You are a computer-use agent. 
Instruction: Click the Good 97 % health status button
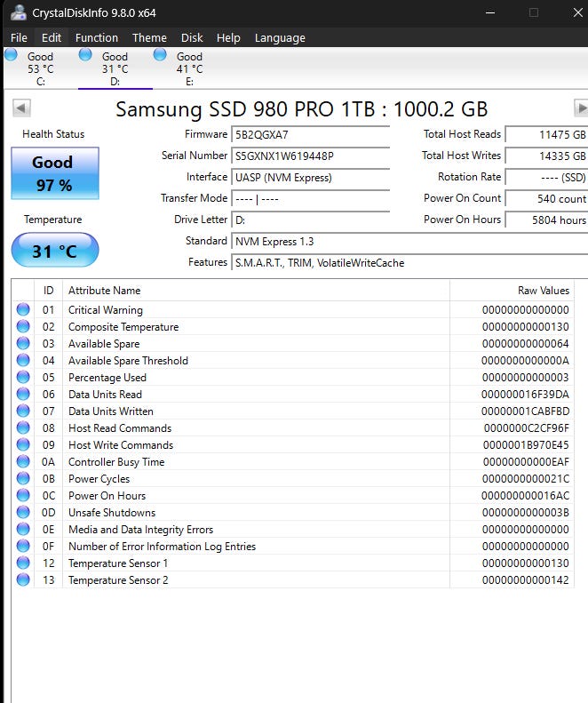point(55,173)
